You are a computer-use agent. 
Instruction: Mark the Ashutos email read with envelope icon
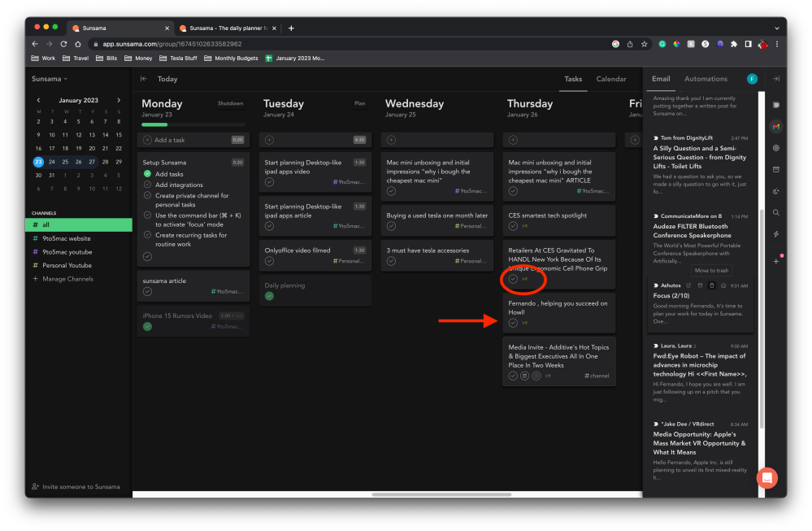click(723, 285)
